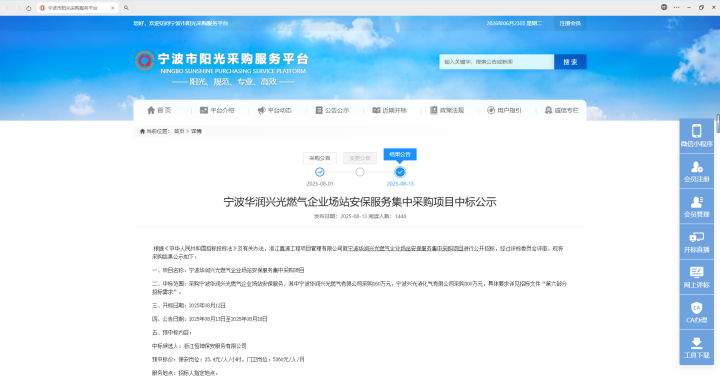Click the browser refresh icon

tap(28, 8)
